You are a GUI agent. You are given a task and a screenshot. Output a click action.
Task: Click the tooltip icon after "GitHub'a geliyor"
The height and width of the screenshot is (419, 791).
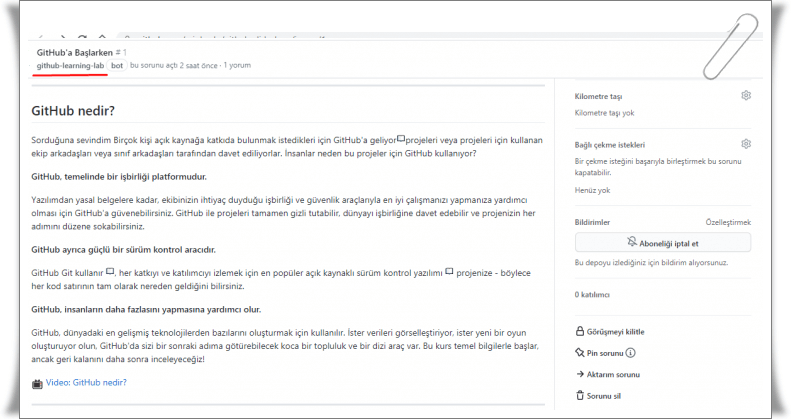click(x=401, y=138)
